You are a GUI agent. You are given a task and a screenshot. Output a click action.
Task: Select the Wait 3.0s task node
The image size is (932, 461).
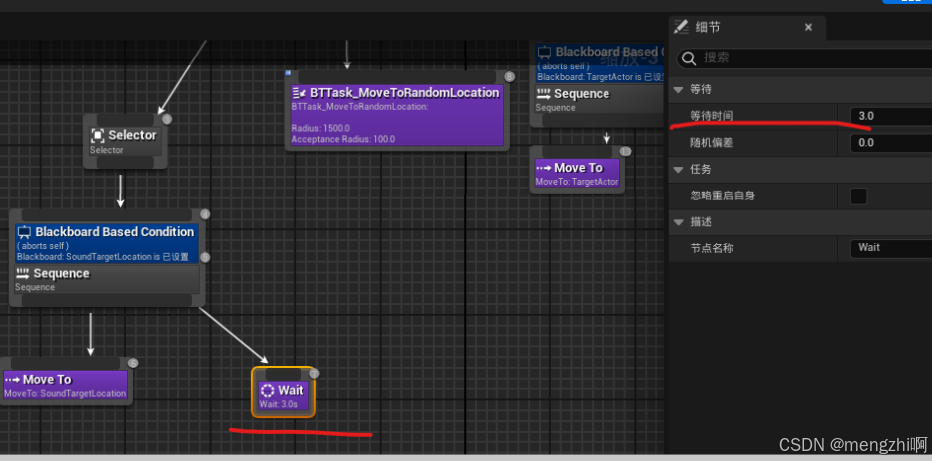[x=284, y=392]
